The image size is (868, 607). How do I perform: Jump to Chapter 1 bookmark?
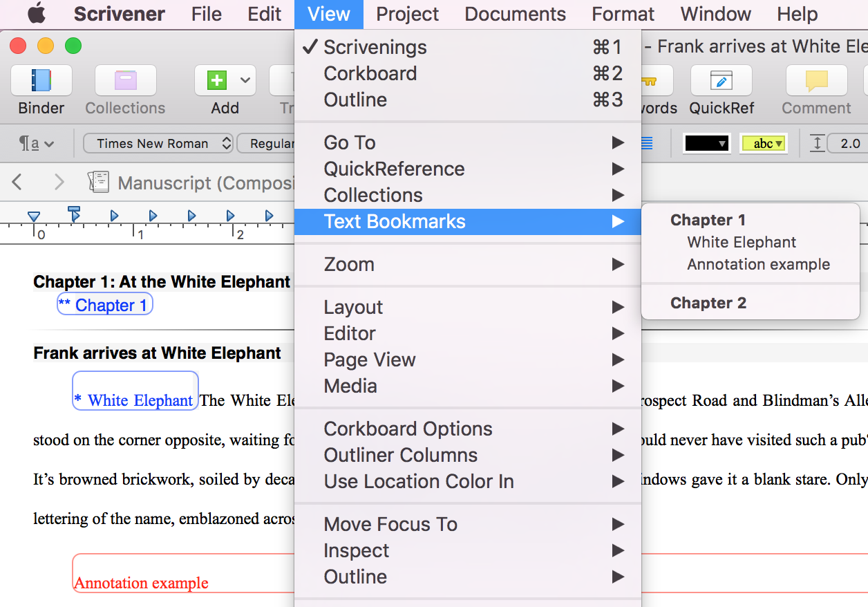pyautogui.click(x=751, y=220)
